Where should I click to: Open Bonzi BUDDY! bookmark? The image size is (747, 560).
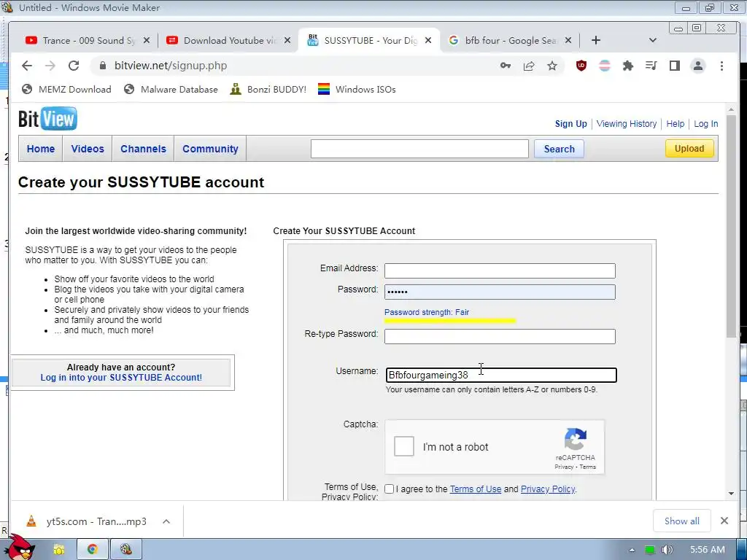pyautogui.click(x=268, y=90)
